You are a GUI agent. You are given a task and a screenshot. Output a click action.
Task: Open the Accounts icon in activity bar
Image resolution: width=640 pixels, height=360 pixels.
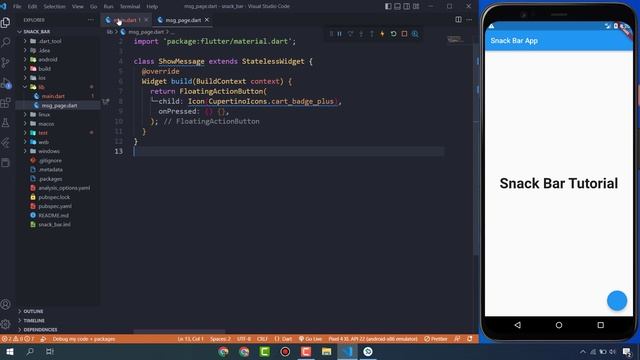coord(6,304)
